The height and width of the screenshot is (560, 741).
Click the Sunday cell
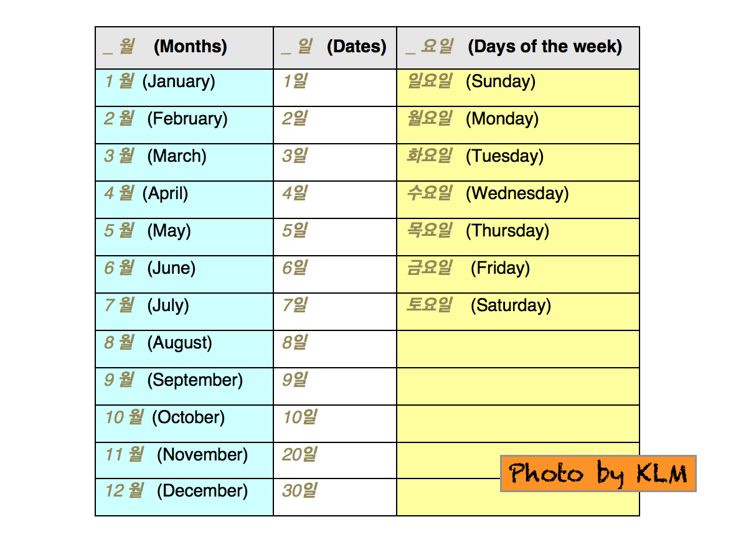pyautogui.click(x=517, y=87)
